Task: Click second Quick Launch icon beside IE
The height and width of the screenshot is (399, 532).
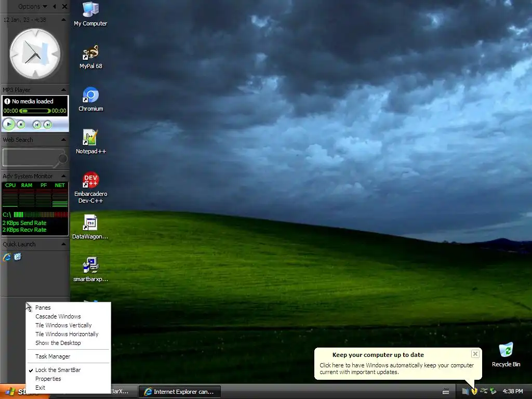Action: (x=18, y=257)
